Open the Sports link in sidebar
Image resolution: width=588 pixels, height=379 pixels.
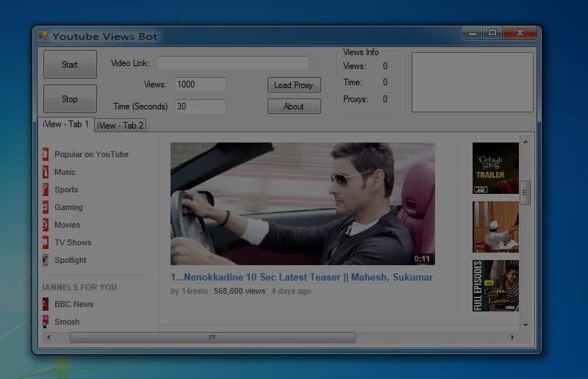point(66,189)
